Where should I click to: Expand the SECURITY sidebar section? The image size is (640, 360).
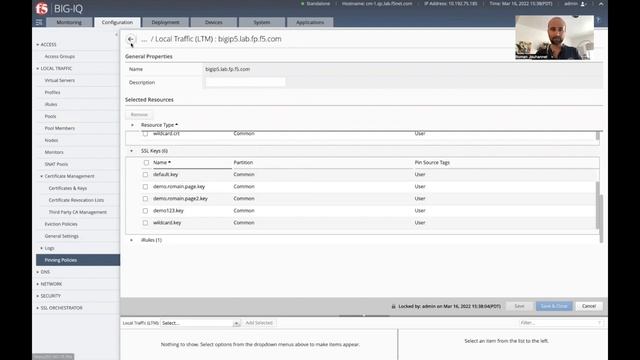point(38,296)
